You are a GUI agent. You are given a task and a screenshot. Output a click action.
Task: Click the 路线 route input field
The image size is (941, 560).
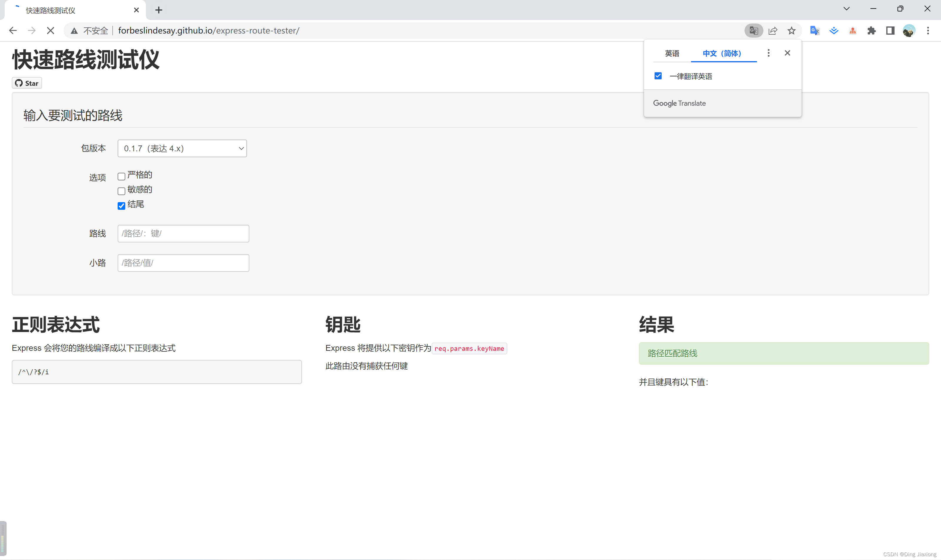183,233
